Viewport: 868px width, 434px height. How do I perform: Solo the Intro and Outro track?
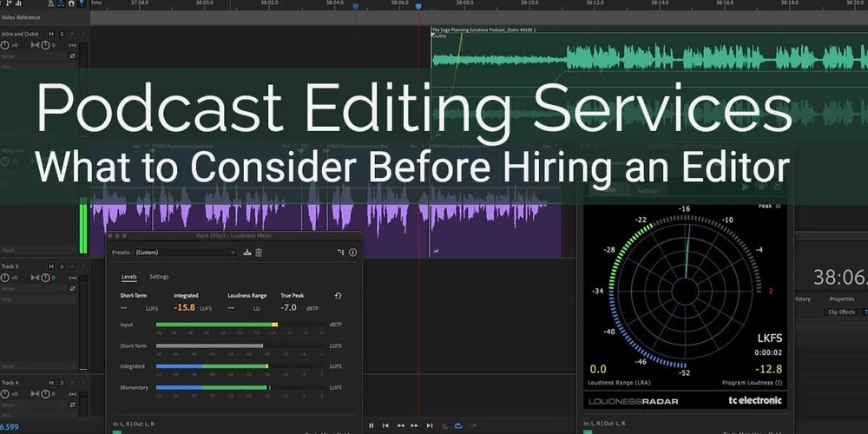point(62,34)
